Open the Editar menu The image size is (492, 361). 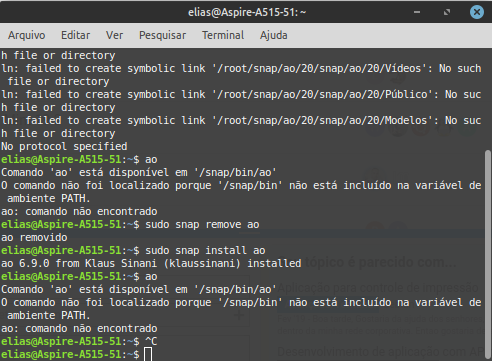tap(75, 35)
